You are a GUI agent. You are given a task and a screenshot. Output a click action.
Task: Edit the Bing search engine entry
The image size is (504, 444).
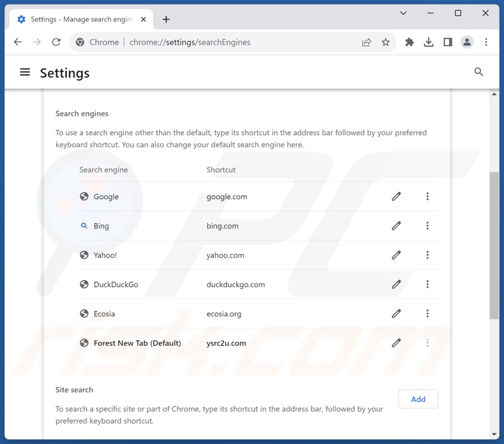pos(396,226)
